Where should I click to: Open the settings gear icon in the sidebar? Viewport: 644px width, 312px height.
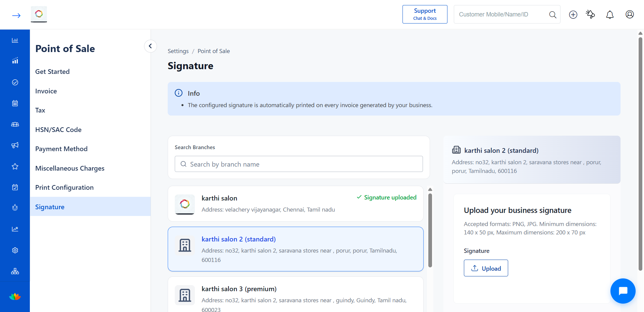pos(15,250)
